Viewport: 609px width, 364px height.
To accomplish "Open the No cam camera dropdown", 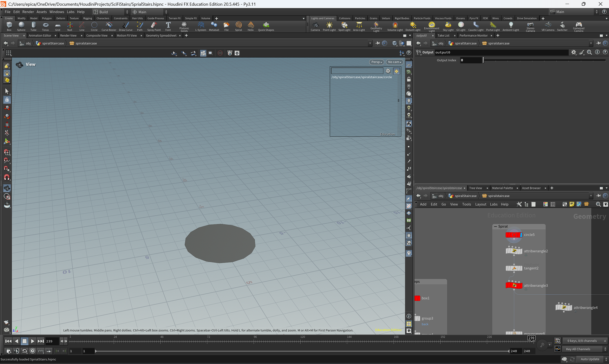I will click(x=395, y=62).
